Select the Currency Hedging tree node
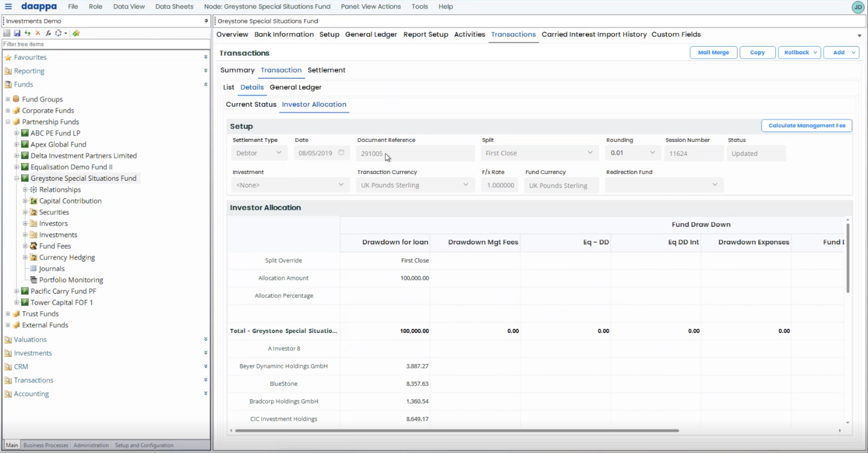Viewport: 868px width, 453px height. point(67,257)
